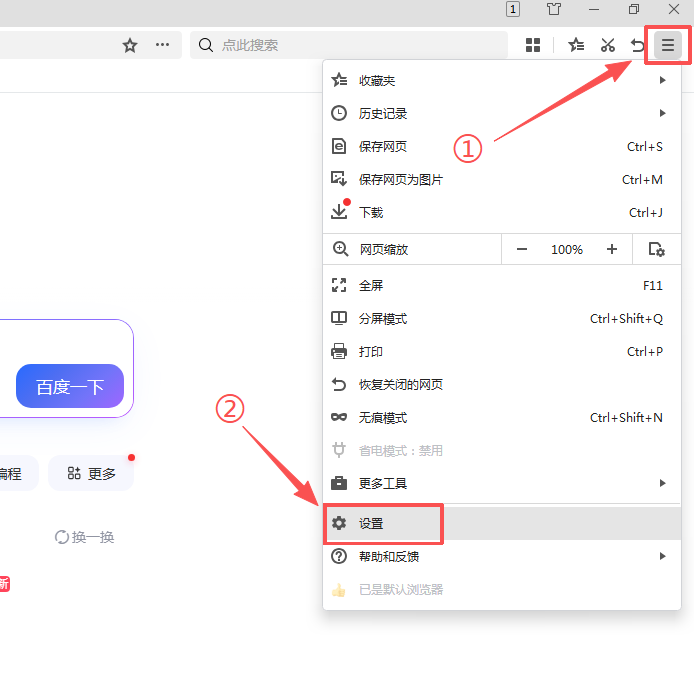Viewport: 694px width, 673px height.
Task: Click the printer icon in menu
Action: [339, 351]
